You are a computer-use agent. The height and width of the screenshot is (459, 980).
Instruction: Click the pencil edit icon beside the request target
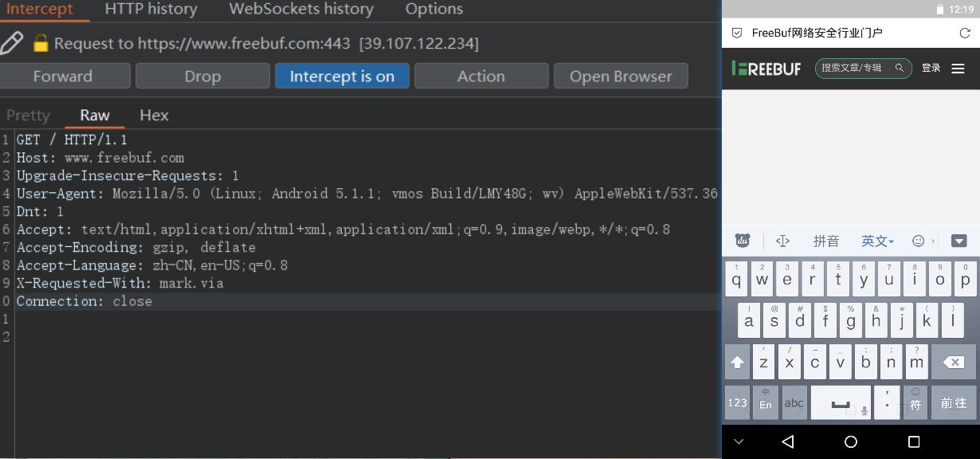click(11, 42)
